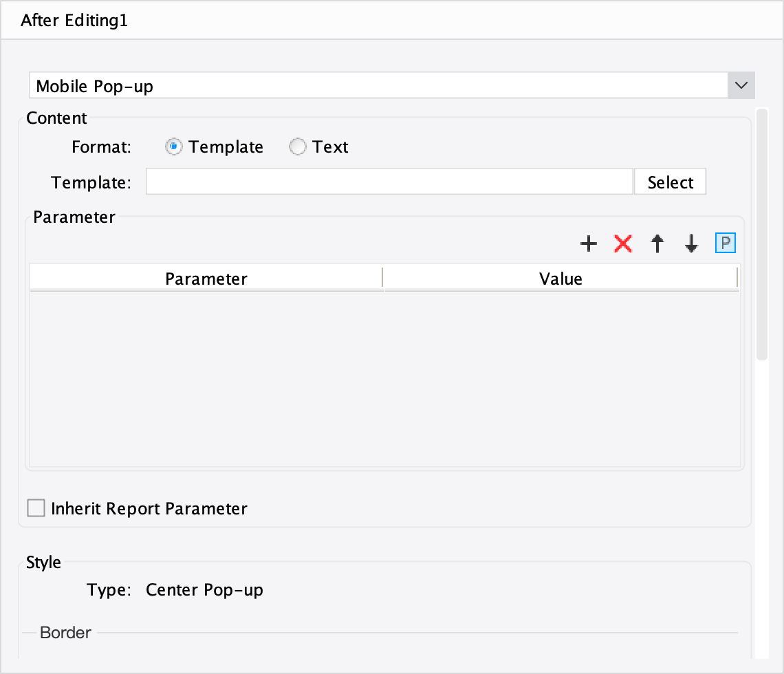
Task: Click the Parameter column header
Action: point(206,279)
